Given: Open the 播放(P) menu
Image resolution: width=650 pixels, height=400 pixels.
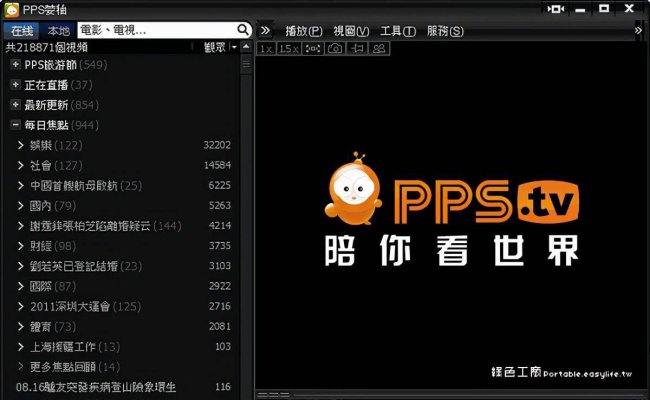Looking at the screenshot, I should [304, 31].
